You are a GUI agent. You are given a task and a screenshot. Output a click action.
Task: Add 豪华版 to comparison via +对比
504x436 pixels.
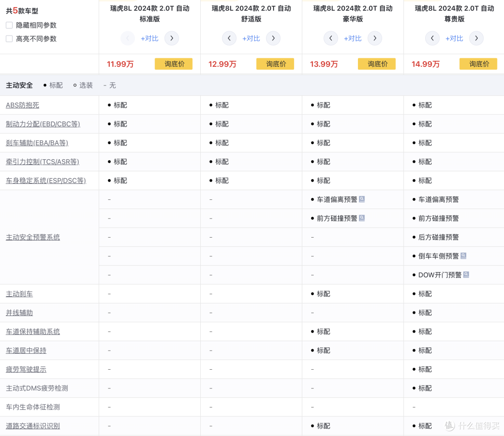[x=353, y=39]
